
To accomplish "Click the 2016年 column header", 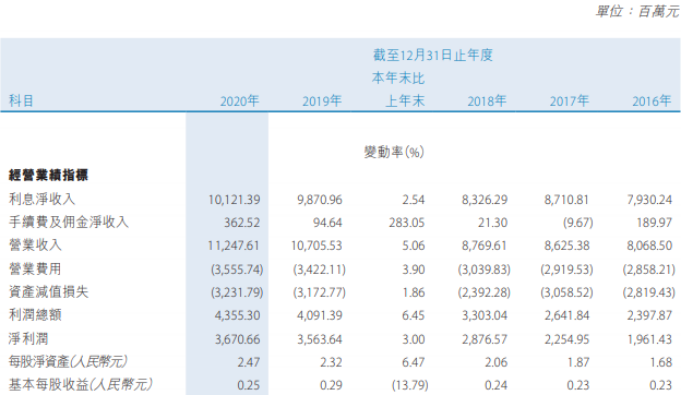I will [652, 101].
